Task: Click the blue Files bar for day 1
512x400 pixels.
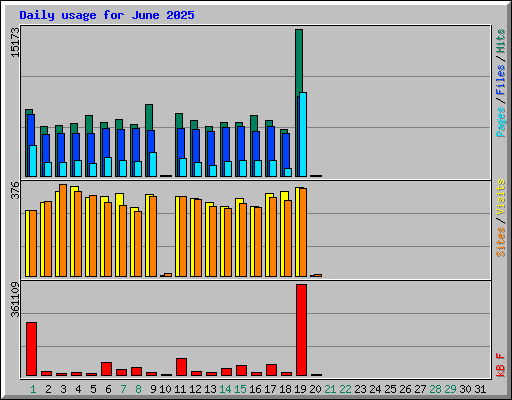Action: (31, 130)
